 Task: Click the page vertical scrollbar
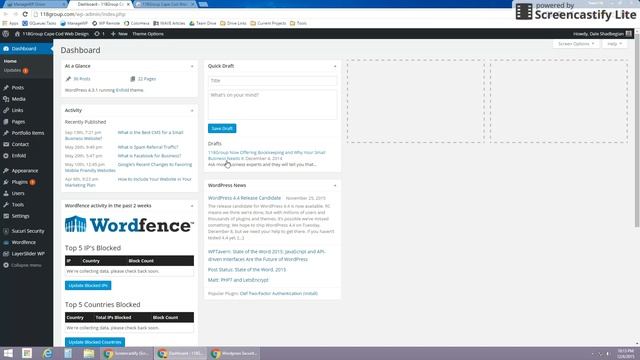(x=637, y=131)
